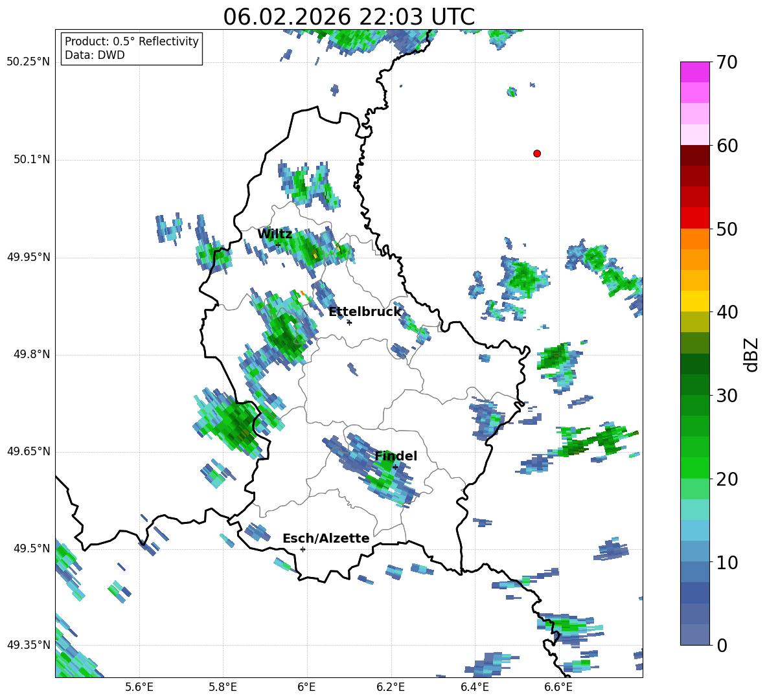Viewport: 767px width, 700px height.
Task: Select the Esch/Alzette city label
Action: (326, 538)
